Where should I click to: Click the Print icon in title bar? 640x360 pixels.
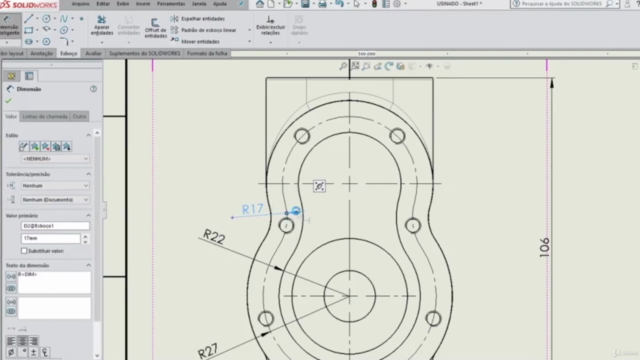[x=322, y=4]
